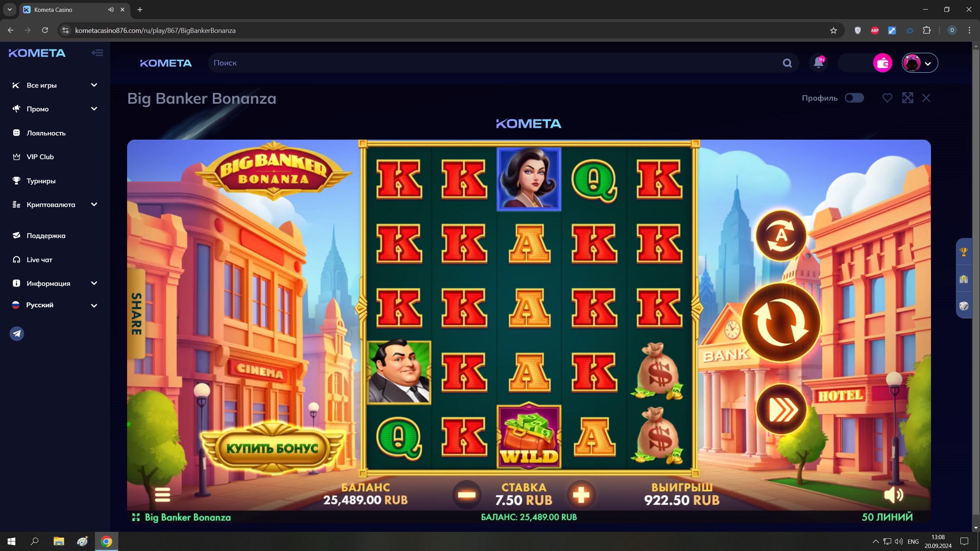The height and width of the screenshot is (551, 980).
Task: Add game to favorites heart icon
Action: 887,98
